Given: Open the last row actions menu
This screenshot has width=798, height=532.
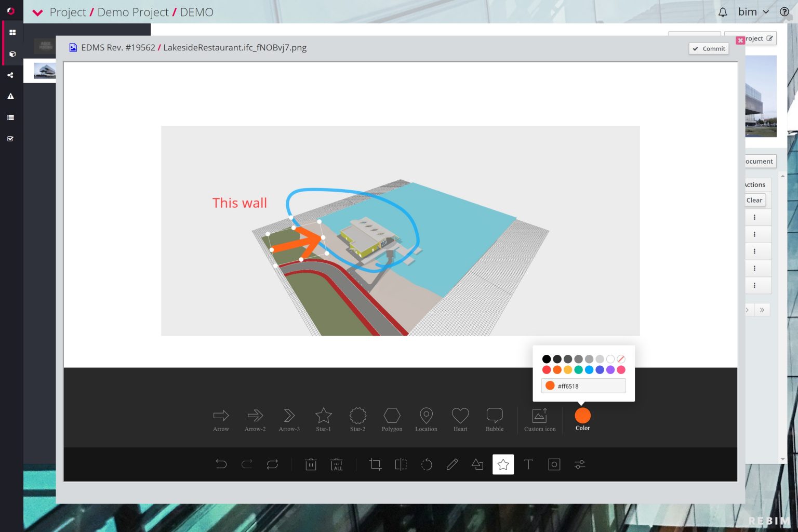Looking at the screenshot, I should (754, 285).
